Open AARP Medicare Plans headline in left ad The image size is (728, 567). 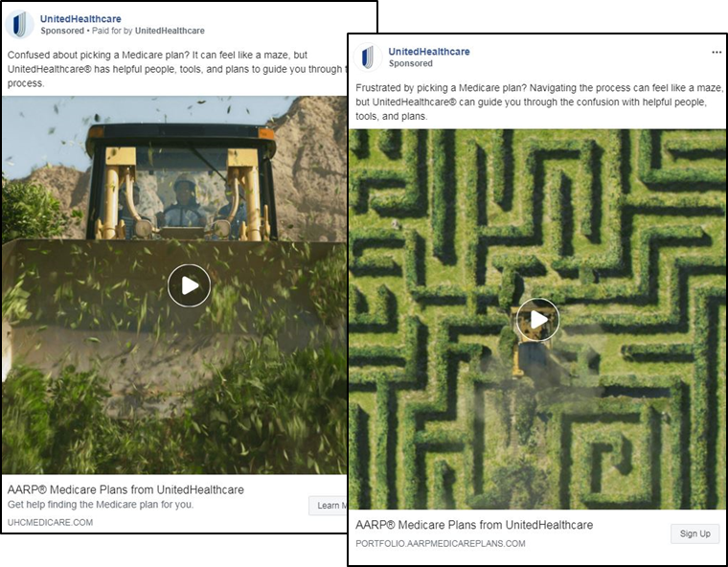[125, 490]
